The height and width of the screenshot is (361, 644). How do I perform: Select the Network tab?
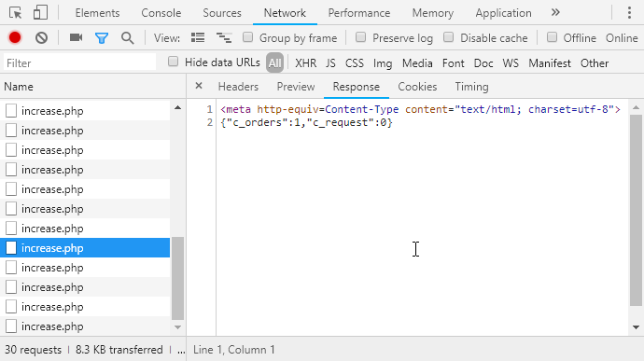tap(285, 13)
